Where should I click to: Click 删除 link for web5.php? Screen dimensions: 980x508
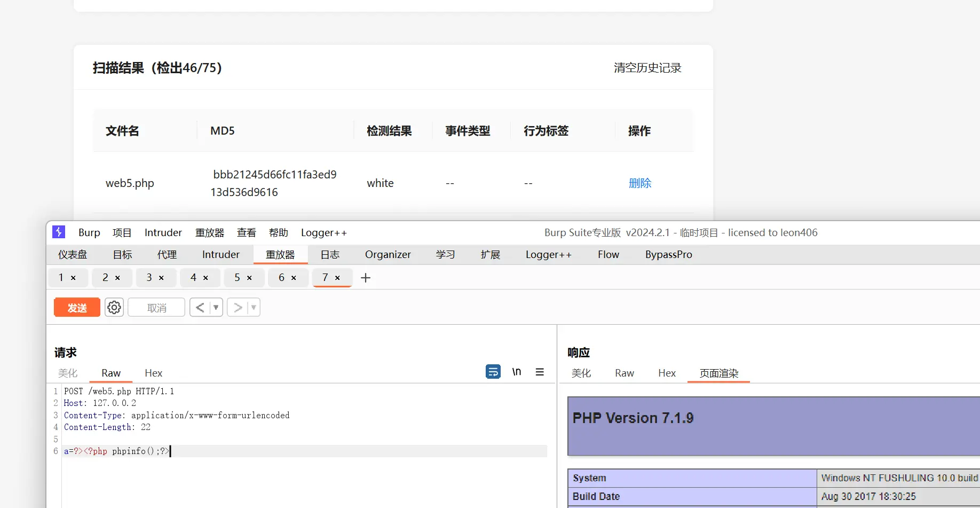pyautogui.click(x=640, y=183)
